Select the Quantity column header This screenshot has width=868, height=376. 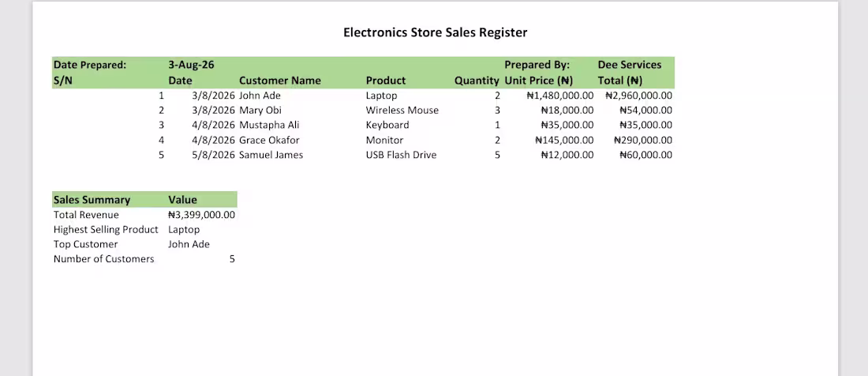pyautogui.click(x=477, y=81)
